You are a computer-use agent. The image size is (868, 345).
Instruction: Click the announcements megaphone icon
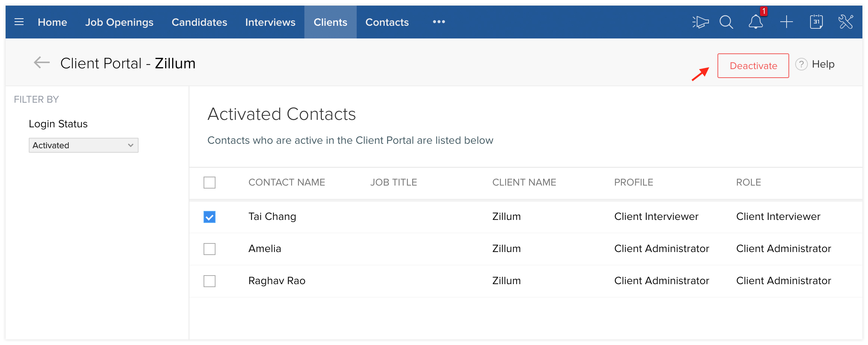pos(700,22)
